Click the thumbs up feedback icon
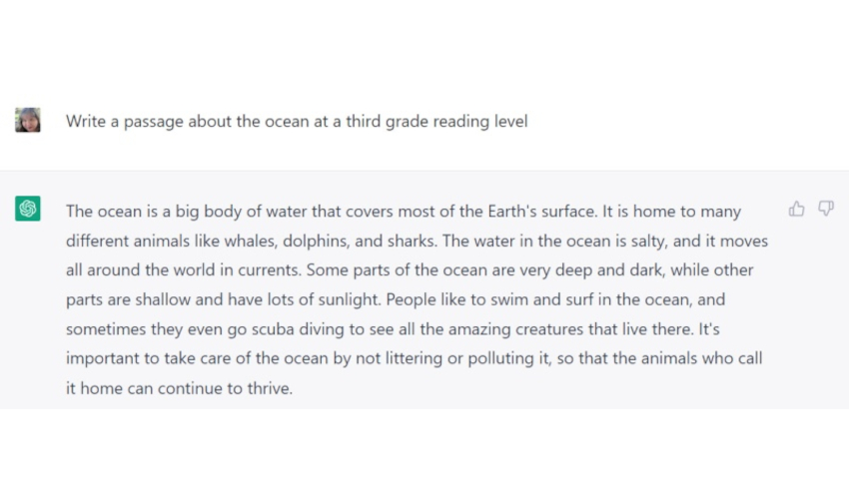The width and height of the screenshot is (849, 504). (796, 209)
